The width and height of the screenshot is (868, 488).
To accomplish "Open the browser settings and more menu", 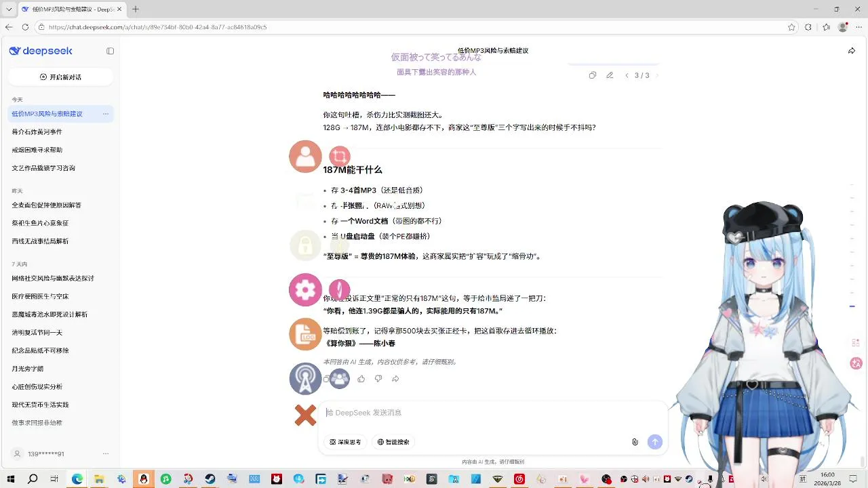I will 859,27.
